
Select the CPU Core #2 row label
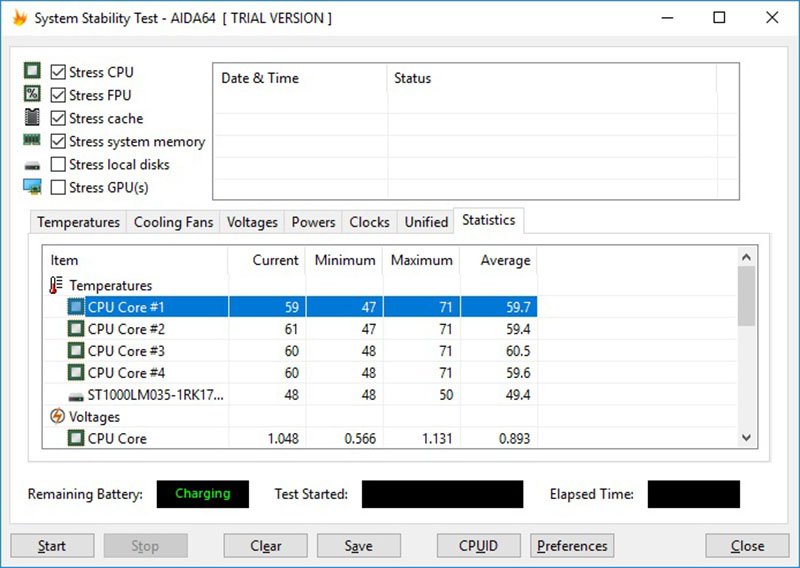pyautogui.click(x=126, y=329)
